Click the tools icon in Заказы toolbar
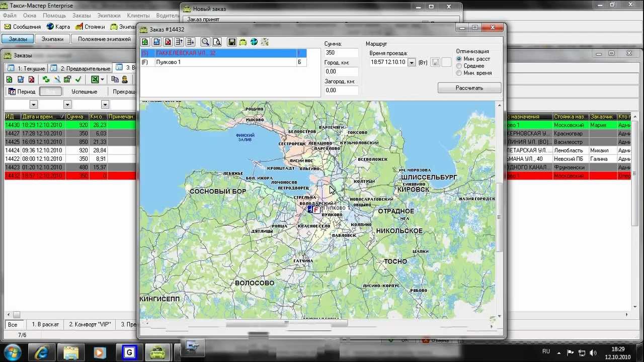 [57, 79]
